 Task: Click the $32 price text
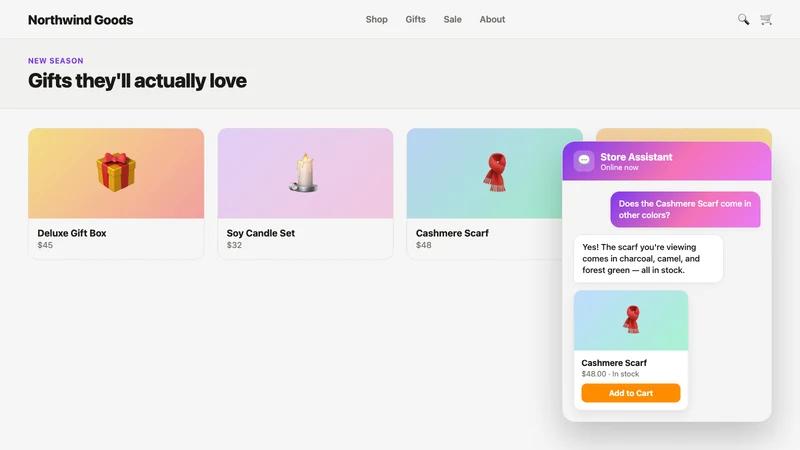point(234,245)
